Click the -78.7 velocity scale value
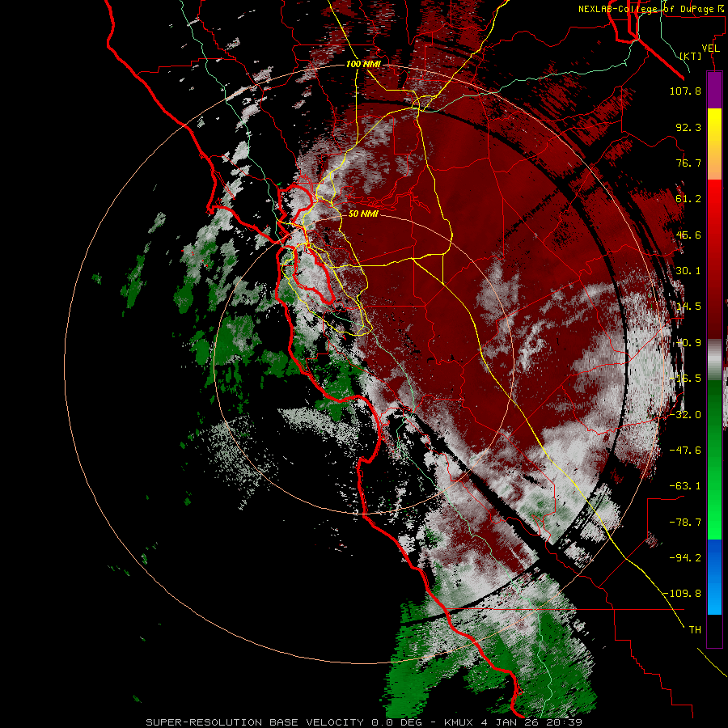 pos(685,523)
